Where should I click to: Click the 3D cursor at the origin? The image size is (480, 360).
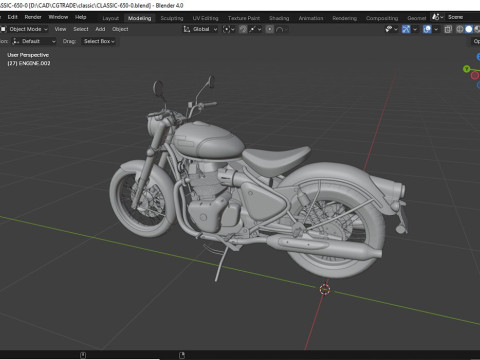325,289
